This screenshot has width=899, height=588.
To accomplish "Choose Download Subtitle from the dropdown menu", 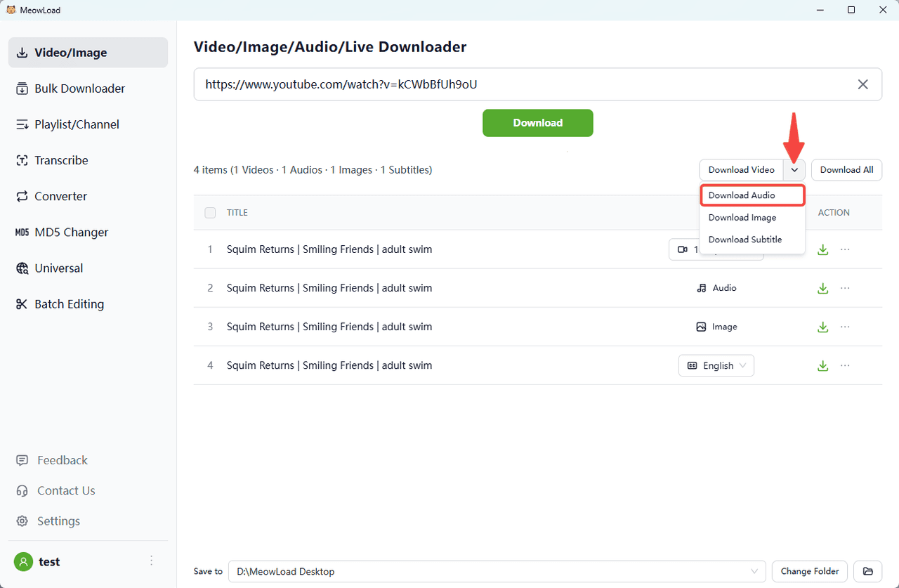I will (744, 240).
